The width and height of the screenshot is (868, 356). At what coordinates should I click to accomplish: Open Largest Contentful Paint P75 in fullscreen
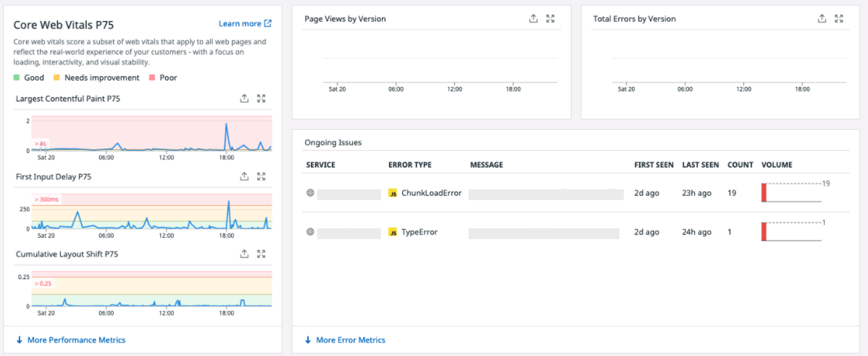(262, 99)
